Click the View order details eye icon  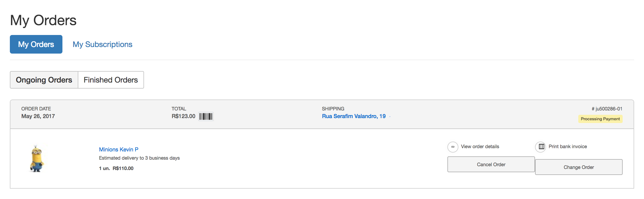click(453, 147)
